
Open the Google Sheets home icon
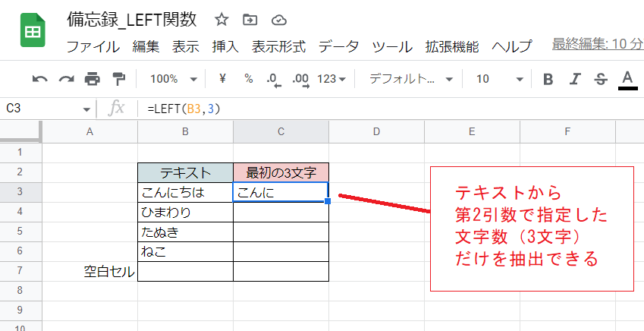point(33,30)
